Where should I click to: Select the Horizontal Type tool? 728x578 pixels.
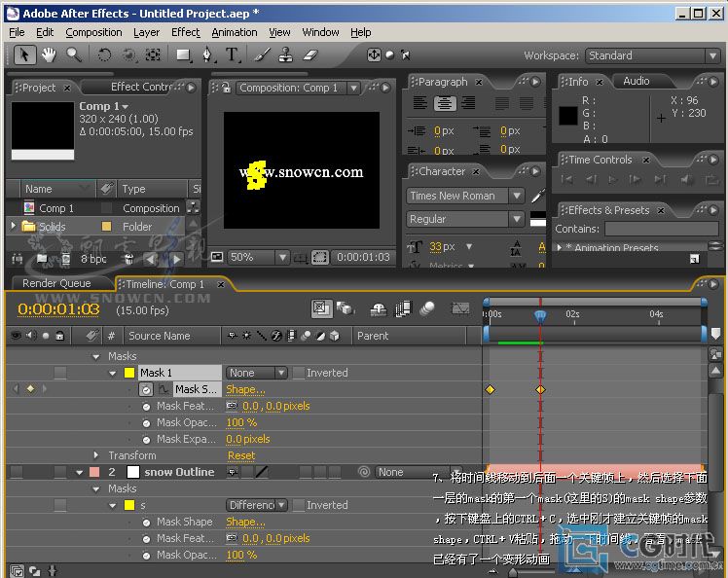coord(232,54)
